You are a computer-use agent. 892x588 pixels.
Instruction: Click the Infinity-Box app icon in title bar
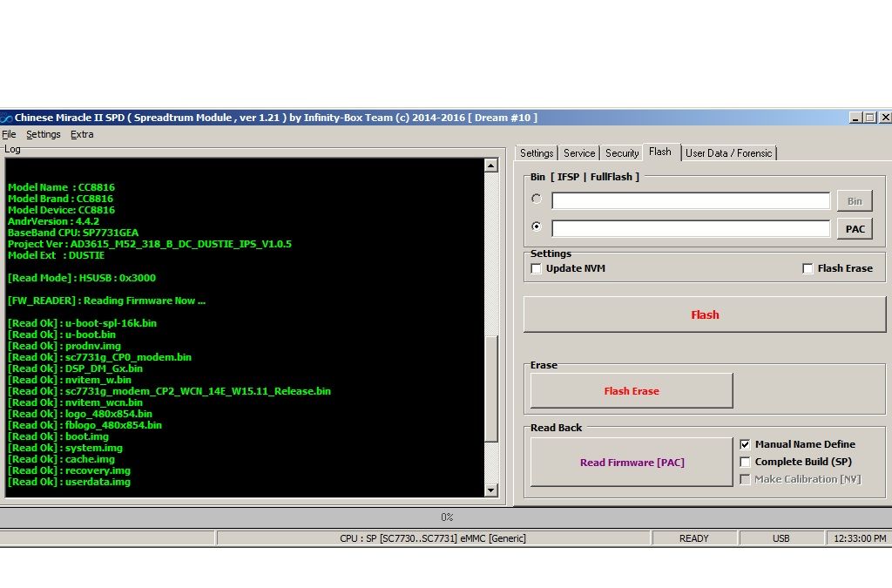pyautogui.click(x=6, y=118)
